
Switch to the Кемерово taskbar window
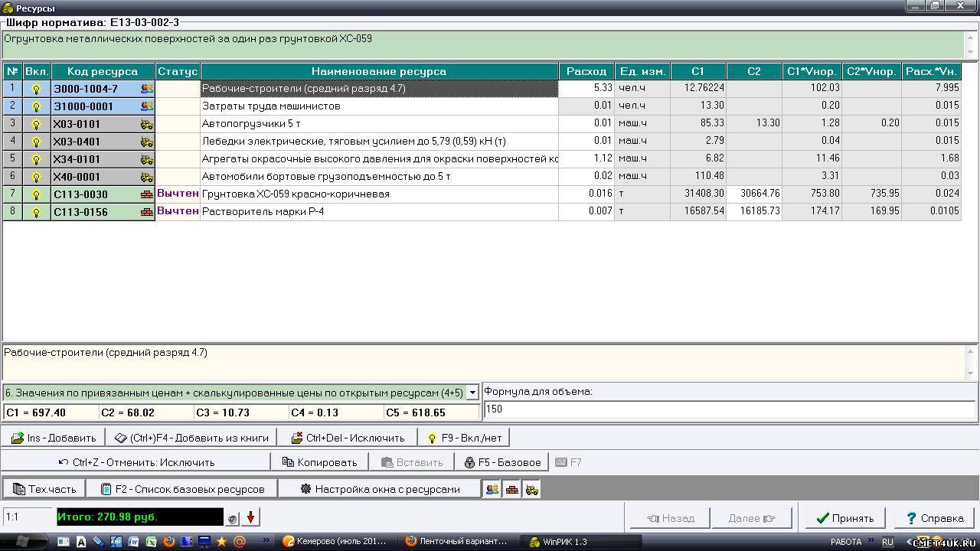click(335, 541)
